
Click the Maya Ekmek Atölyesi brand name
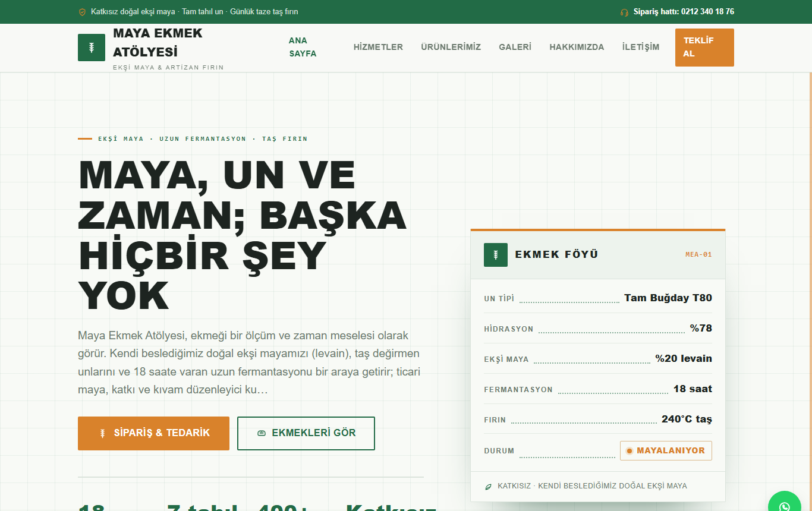tap(158, 42)
